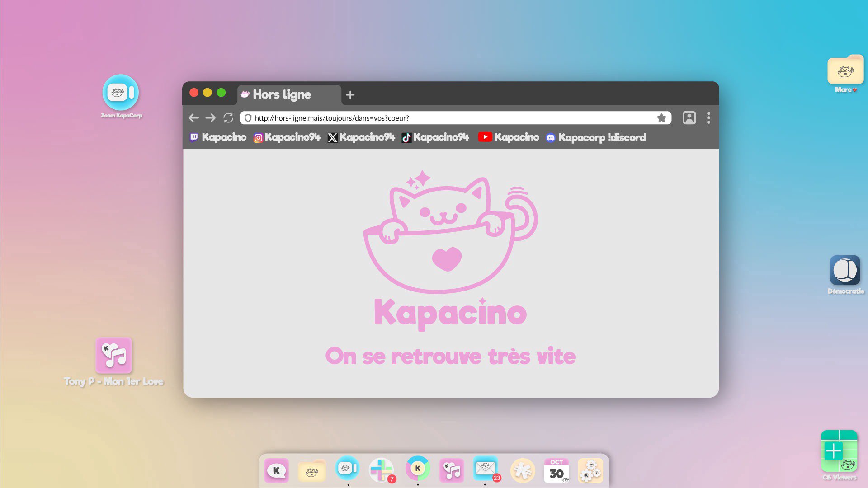Open the Kapacorp !discord bookmark
The image size is (868, 488).
596,137
